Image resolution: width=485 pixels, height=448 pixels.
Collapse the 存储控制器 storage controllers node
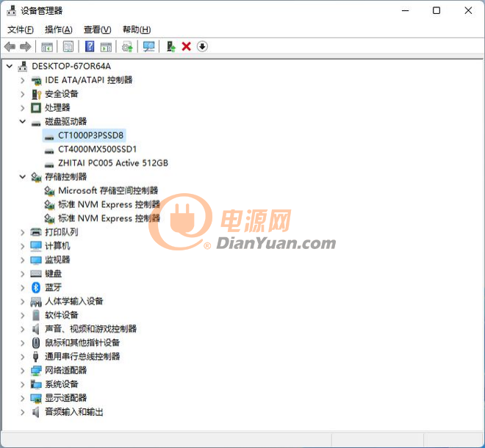coord(23,177)
